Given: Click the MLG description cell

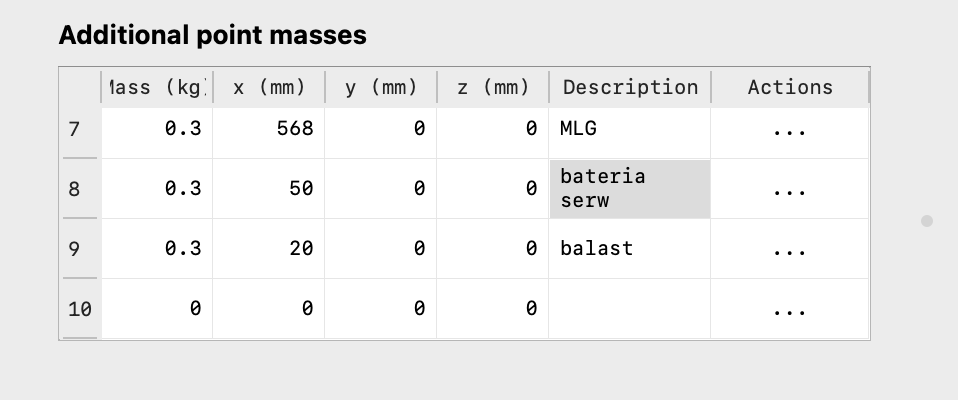Looking at the screenshot, I should (x=629, y=129).
